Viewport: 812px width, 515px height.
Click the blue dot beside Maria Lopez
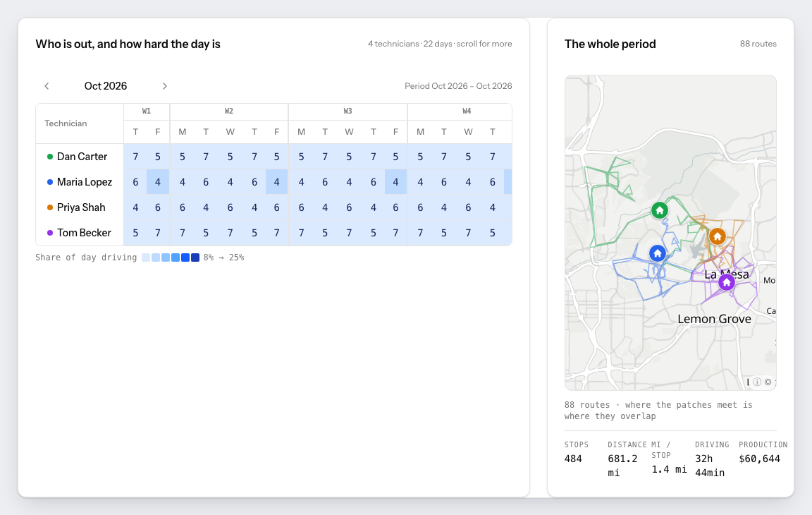[50, 182]
